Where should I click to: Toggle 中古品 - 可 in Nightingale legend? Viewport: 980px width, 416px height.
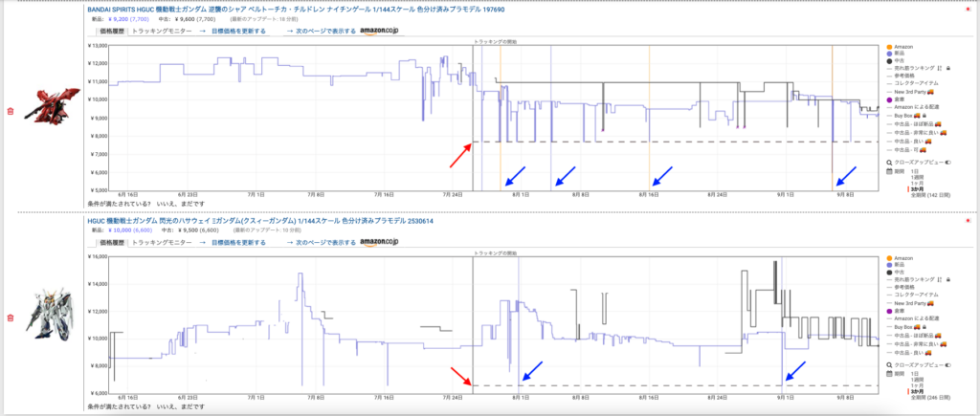pos(907,149)
